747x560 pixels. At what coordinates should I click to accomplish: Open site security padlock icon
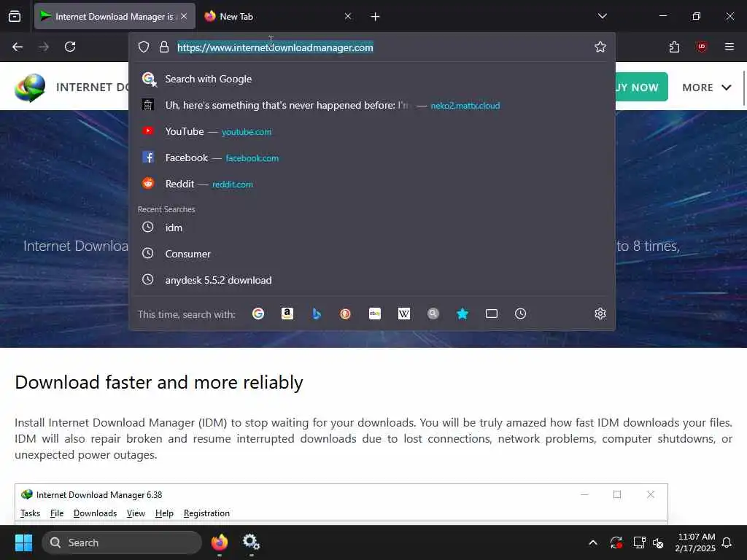(164, 47)
